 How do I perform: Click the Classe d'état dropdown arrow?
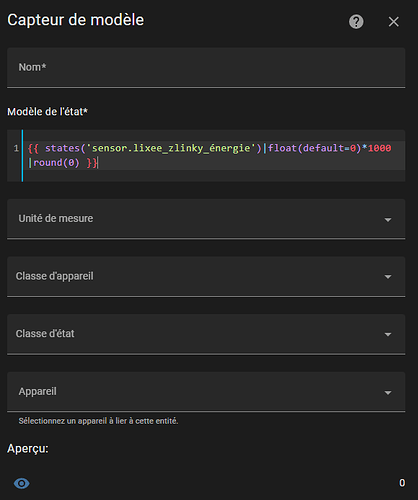point(388,334)
